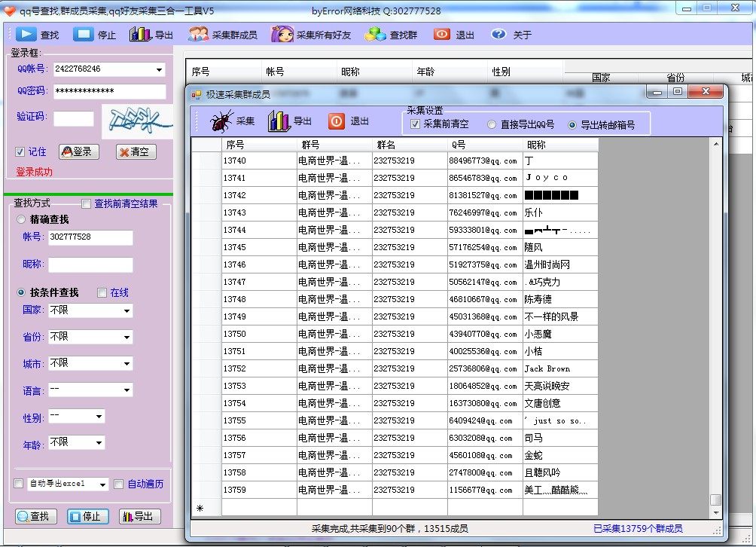This screenshot has width=756, height=547.
Task: Click the vertical scrollbar down arrow
Action: click(716, 512)
